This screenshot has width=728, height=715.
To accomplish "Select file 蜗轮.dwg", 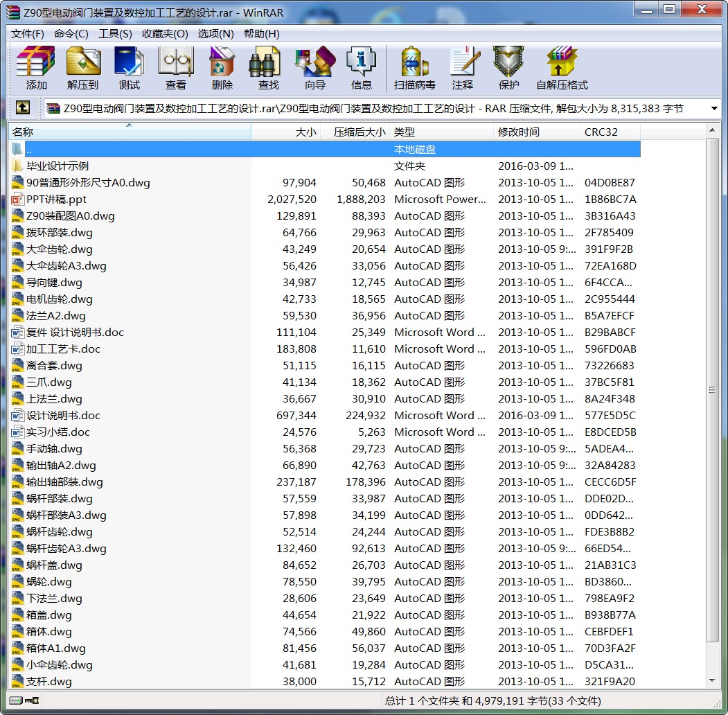I will (48, 582).
